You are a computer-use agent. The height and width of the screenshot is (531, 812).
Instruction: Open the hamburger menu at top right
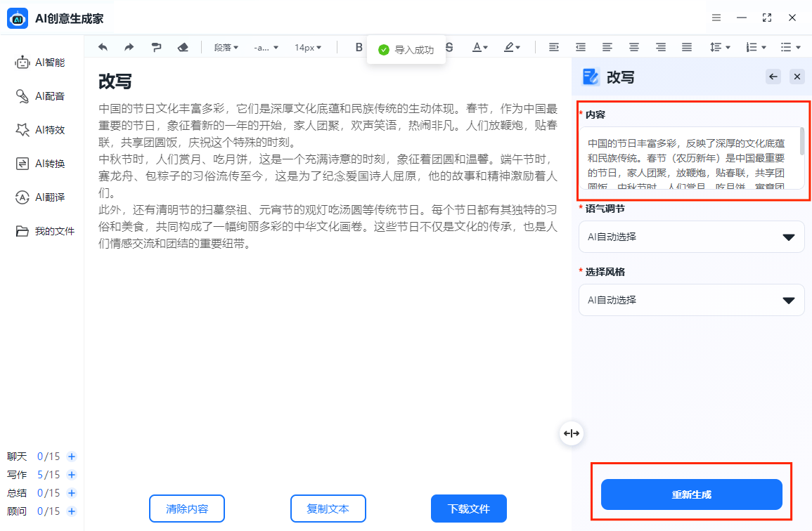pos(716,18)
